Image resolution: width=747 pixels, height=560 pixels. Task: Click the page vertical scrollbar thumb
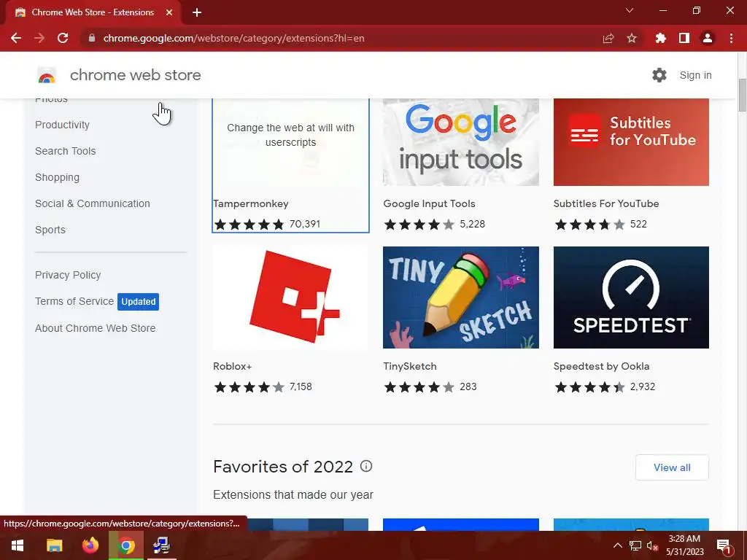pos(742,96)
